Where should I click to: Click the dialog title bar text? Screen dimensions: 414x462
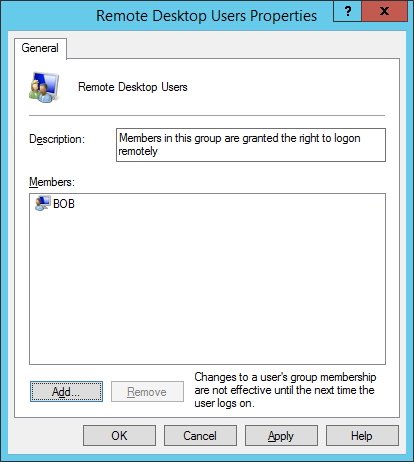(x=206, y=16)
